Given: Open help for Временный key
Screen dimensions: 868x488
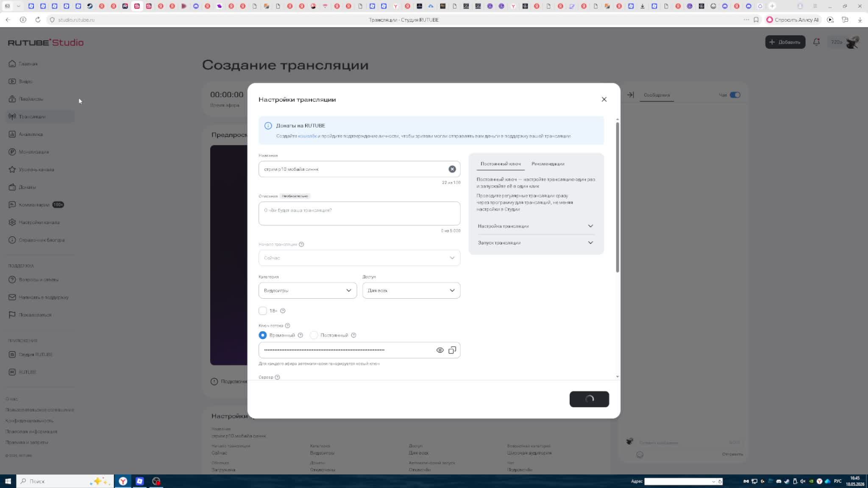Looking at the screenshot, I should coord(300,335).
